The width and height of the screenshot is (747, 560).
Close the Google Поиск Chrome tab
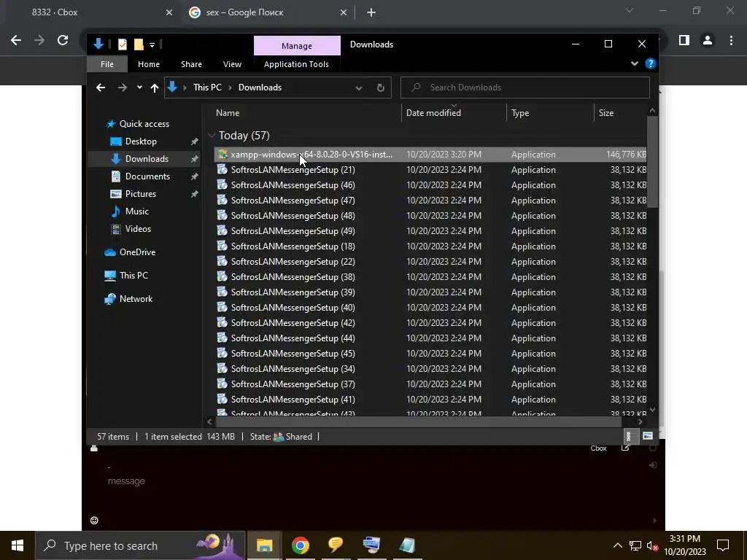(x=344, y=12)
